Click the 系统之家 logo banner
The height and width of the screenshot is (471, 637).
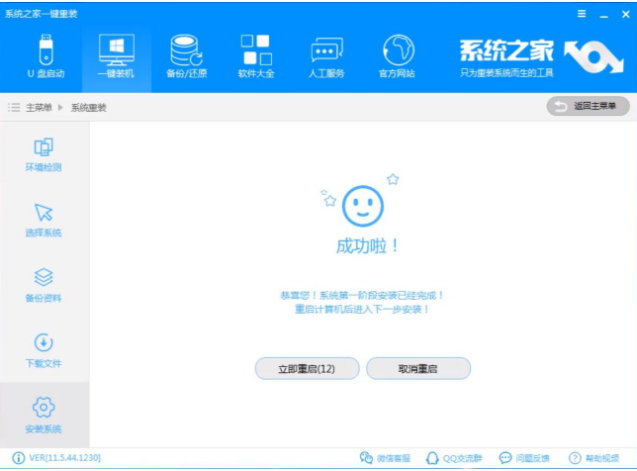point(541,58)
